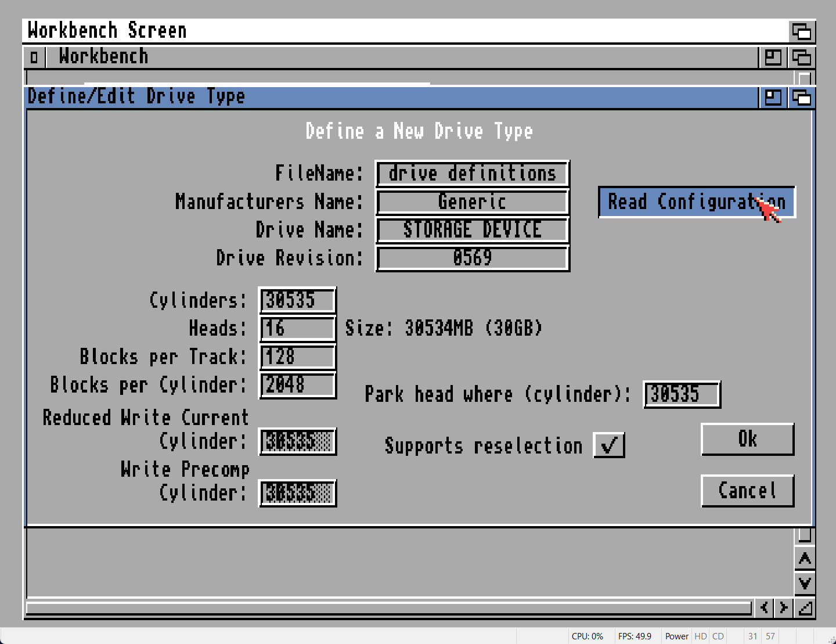
Task: Edit Blocks per Track field 128
Action: tap(297, 357)
